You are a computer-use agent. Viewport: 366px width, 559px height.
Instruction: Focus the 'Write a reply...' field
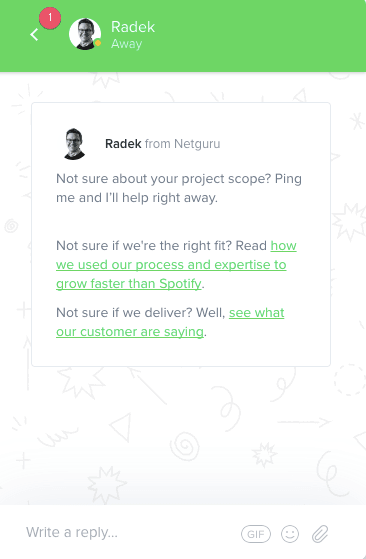coord(128,532)
